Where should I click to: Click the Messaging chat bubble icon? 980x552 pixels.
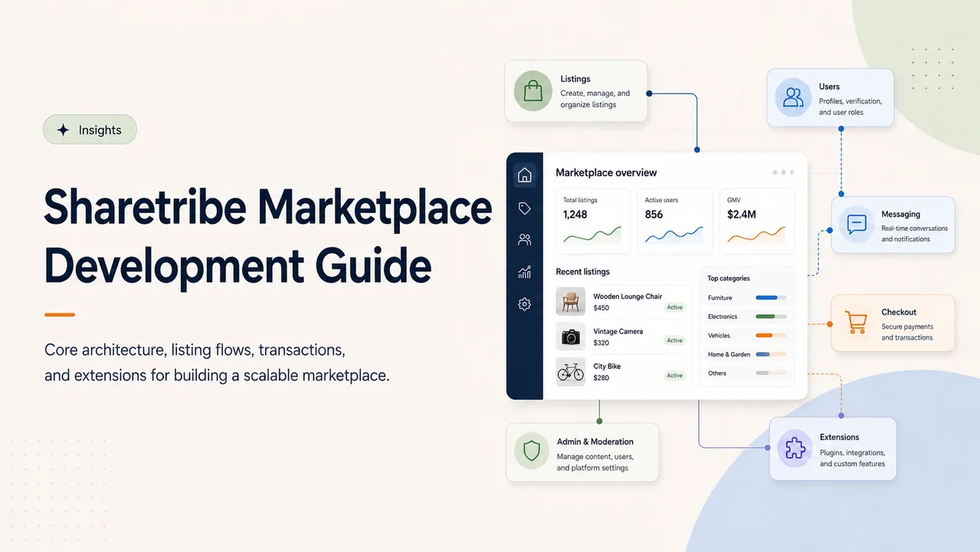(857, 225)
